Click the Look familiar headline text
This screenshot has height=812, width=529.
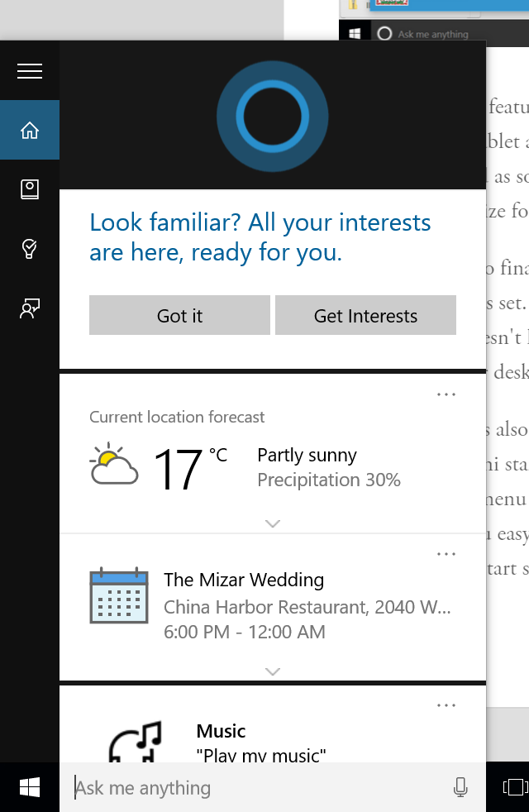260,237
